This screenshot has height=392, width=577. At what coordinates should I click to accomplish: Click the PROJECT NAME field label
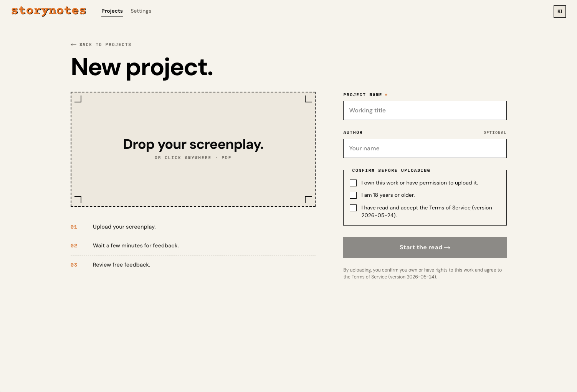(363, 95)
